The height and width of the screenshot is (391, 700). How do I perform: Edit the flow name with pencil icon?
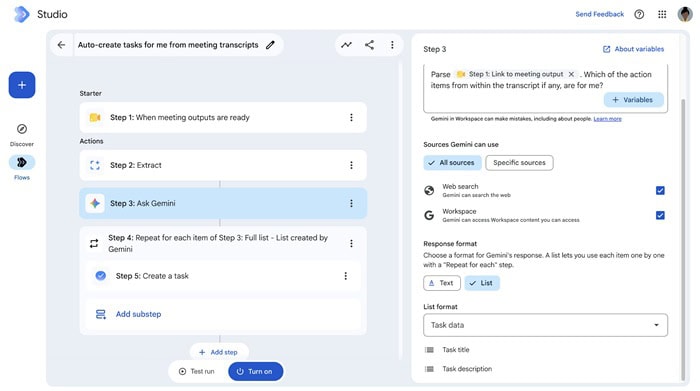[x=270, y=45]
